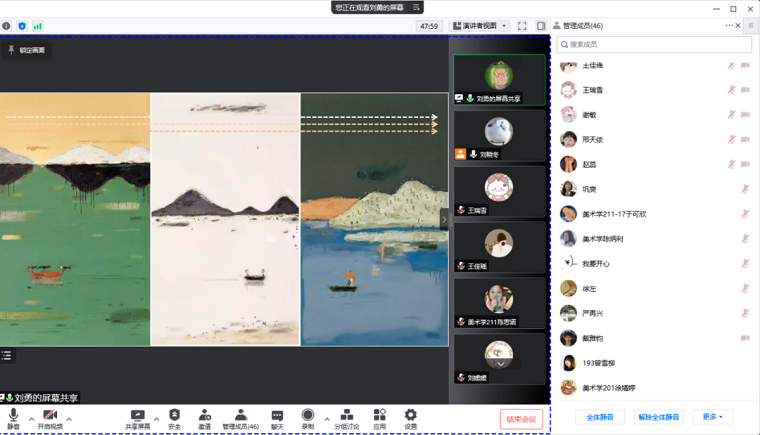
Task: Select 美术学211陈思洁 video thumbnail
Action: [x=499, y=303]
